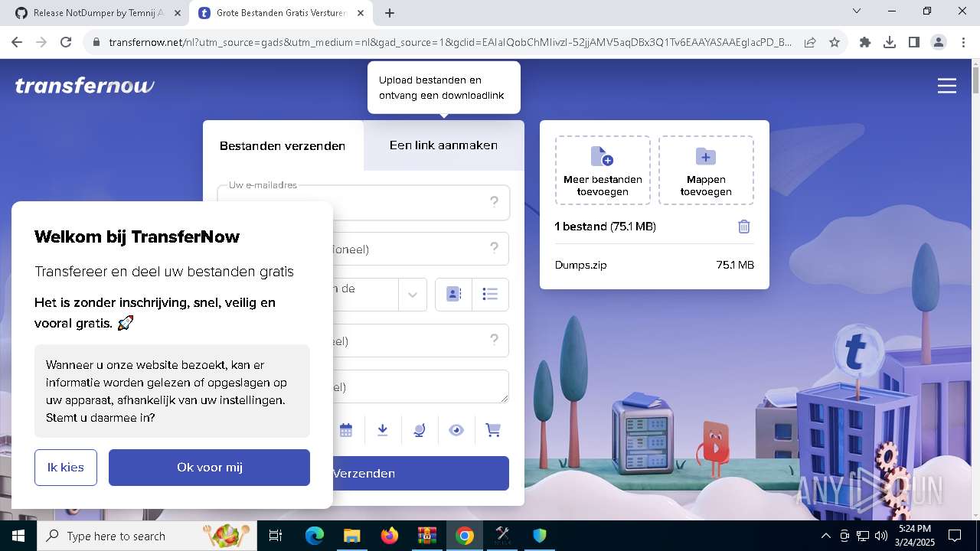Open Task View on taskbar
Screen dimensions: 980x551
276,536
